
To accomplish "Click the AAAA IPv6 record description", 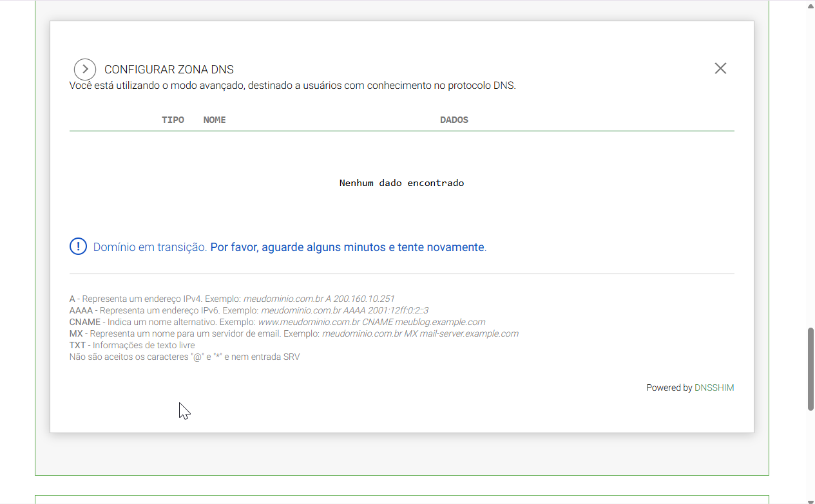I will [x=249, y=310].
